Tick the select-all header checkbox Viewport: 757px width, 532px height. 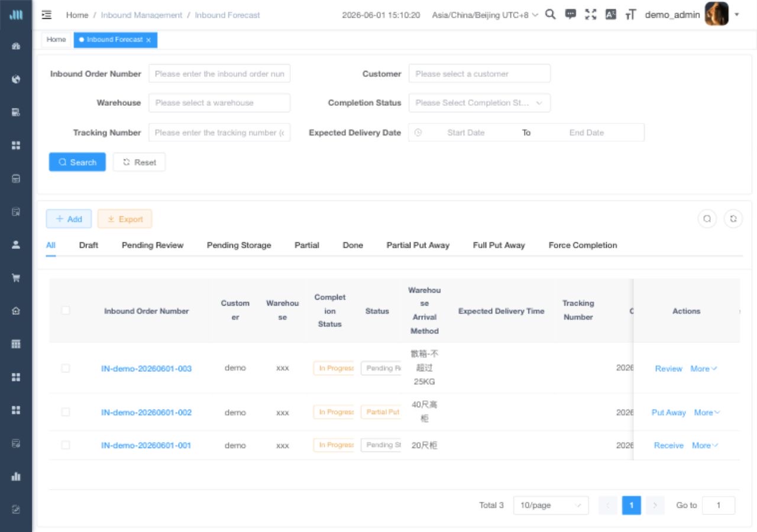pos(66,310)
